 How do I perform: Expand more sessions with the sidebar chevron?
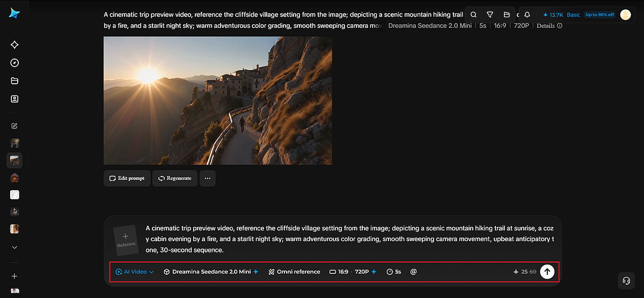pos(14,248)
